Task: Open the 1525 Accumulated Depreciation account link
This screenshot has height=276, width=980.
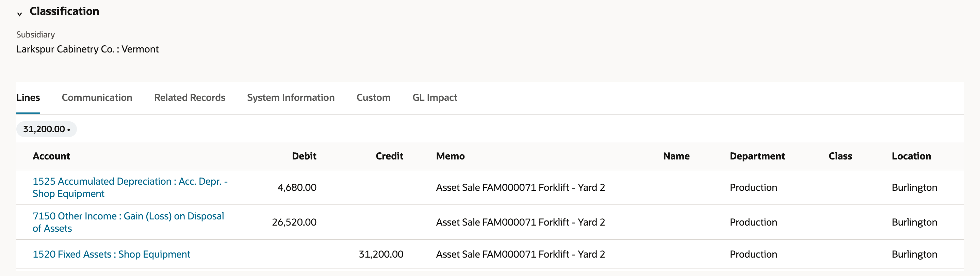Action: 130,187
